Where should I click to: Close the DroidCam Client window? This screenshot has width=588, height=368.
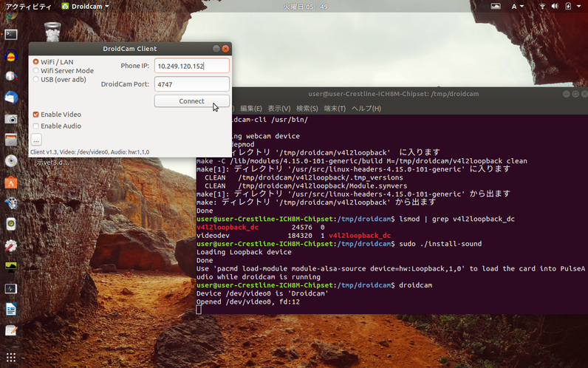[225, 48]
